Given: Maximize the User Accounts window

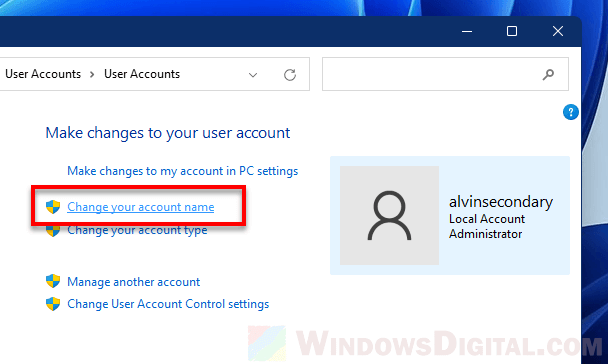Looking at the screenshot, I should pyautogui.click(x=512, y=31).
